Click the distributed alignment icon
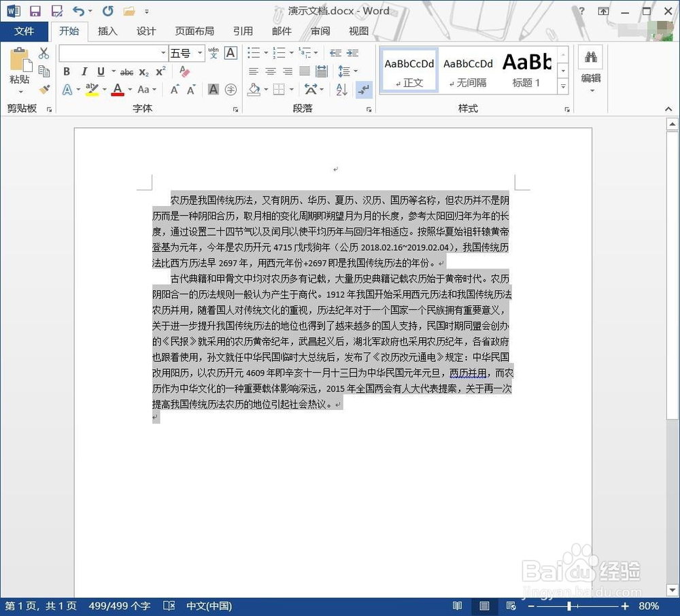Viewport: 680px width, 616px height. (322, 71)
